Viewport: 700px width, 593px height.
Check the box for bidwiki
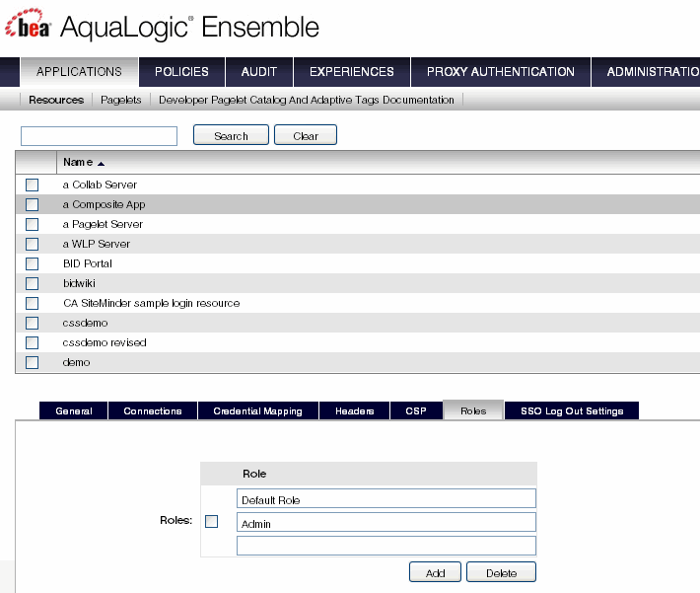33,283
